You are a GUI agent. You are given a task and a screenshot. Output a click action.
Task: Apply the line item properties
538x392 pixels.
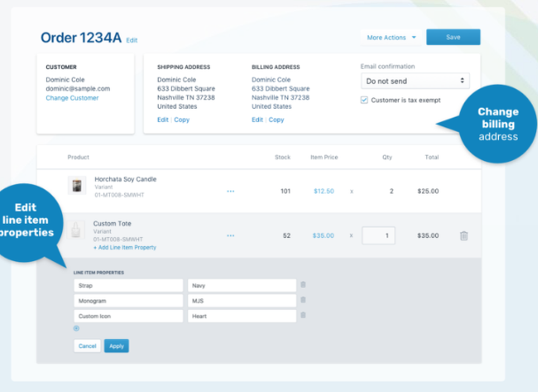coord(116,346)
